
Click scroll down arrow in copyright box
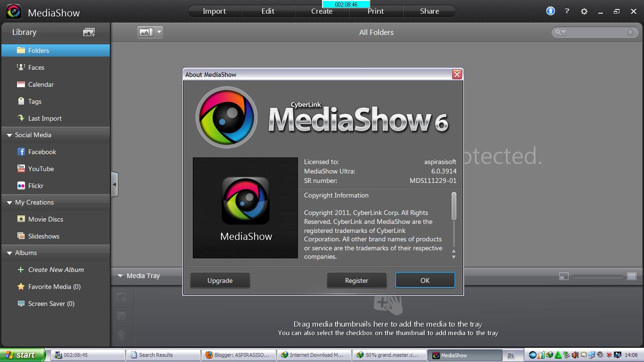454,257
